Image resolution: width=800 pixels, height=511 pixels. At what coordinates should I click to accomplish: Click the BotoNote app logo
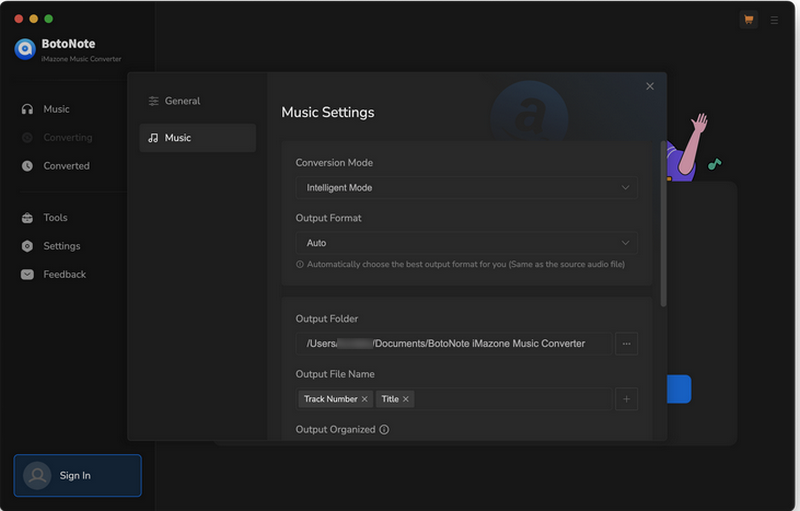tap(25, 49)
